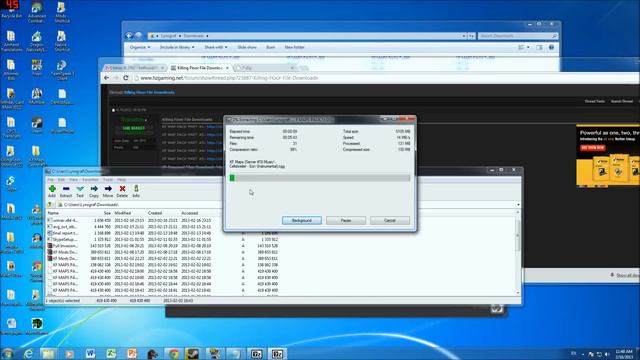This screenshot has height=360, width=640.
Task: Open the View menu in 7-Zip
Action: [73, 180]
